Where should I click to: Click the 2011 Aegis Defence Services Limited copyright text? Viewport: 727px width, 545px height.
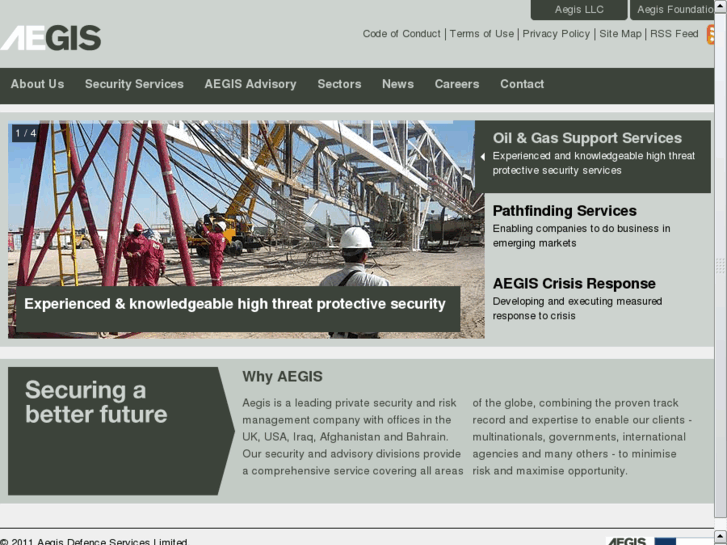click(x=94, y=541)
